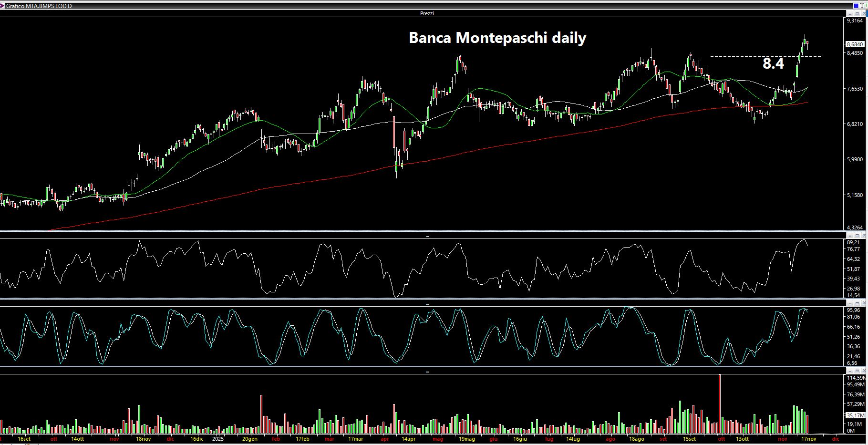Maximize the oscillator panel with 89,21 scale

point(856,235)
